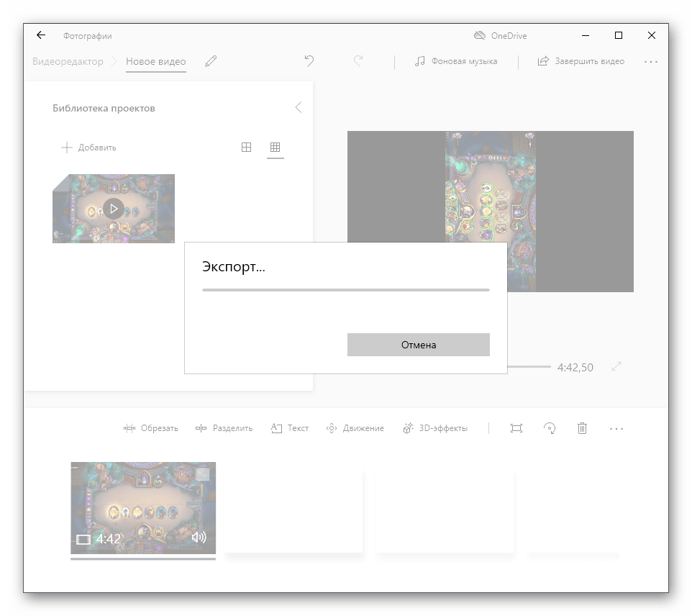Collapse the Библиотека проектов panel
The width and height of the screenshot is (692, 616).
pos(298,107)
